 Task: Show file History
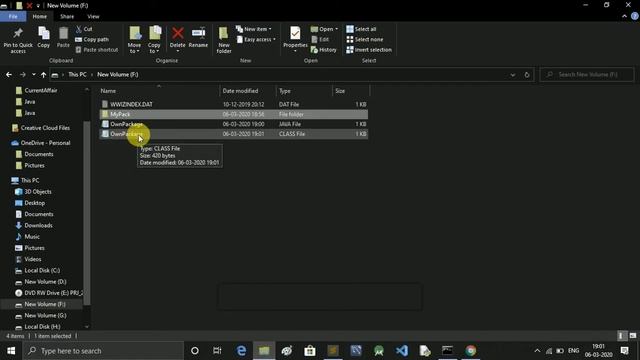coord(324,50)
